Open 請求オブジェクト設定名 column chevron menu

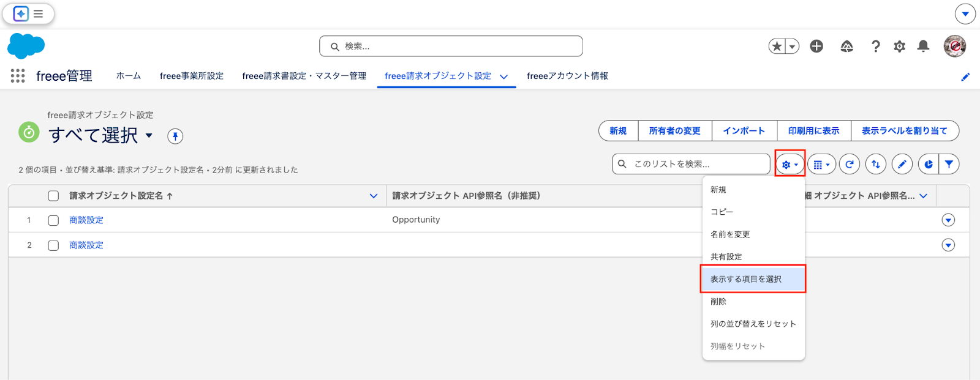tap(374, 196)
